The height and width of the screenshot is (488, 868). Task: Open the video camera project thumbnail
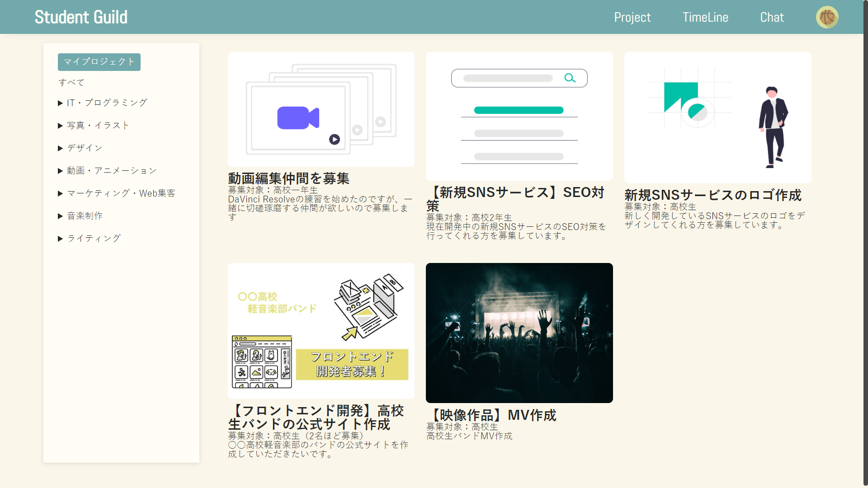tap(321, 109)
